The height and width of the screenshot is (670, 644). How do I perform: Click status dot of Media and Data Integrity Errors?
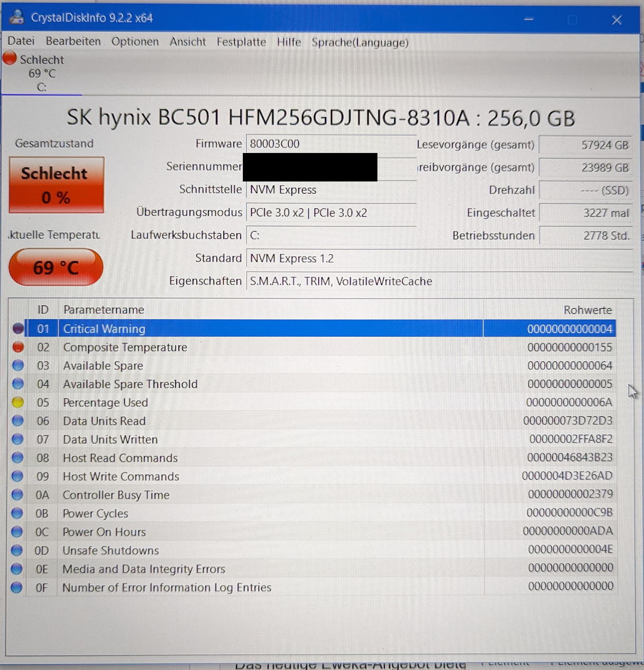point(17,569)
